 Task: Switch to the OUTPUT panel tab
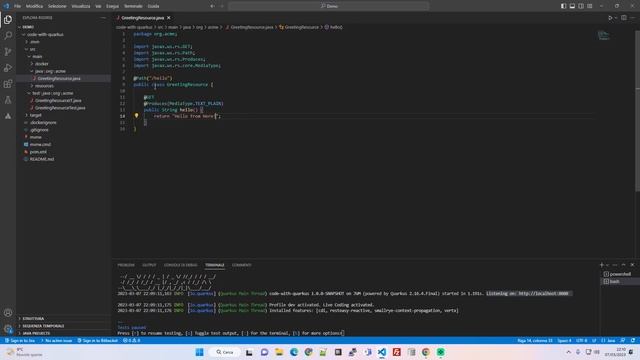(149, 265)
